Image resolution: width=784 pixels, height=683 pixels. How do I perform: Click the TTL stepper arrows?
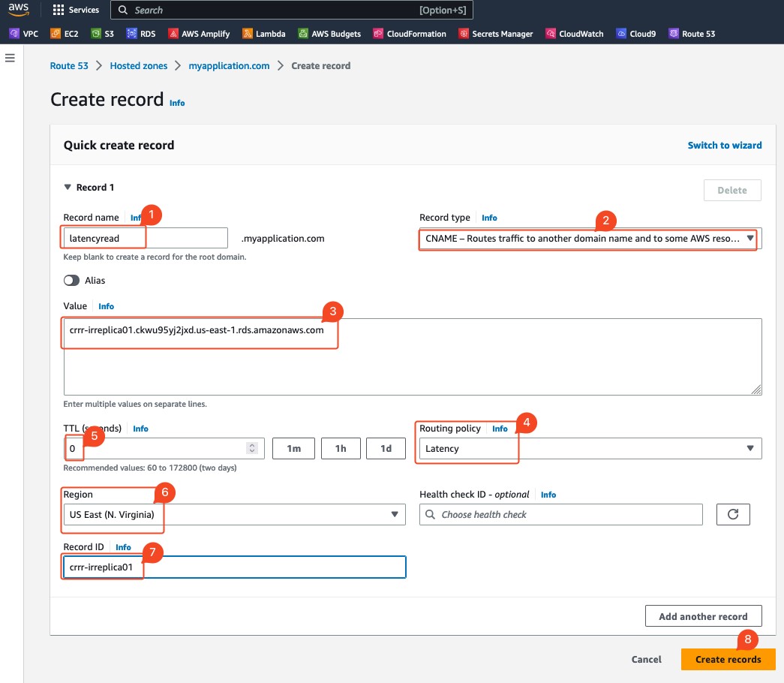[253, 448]
